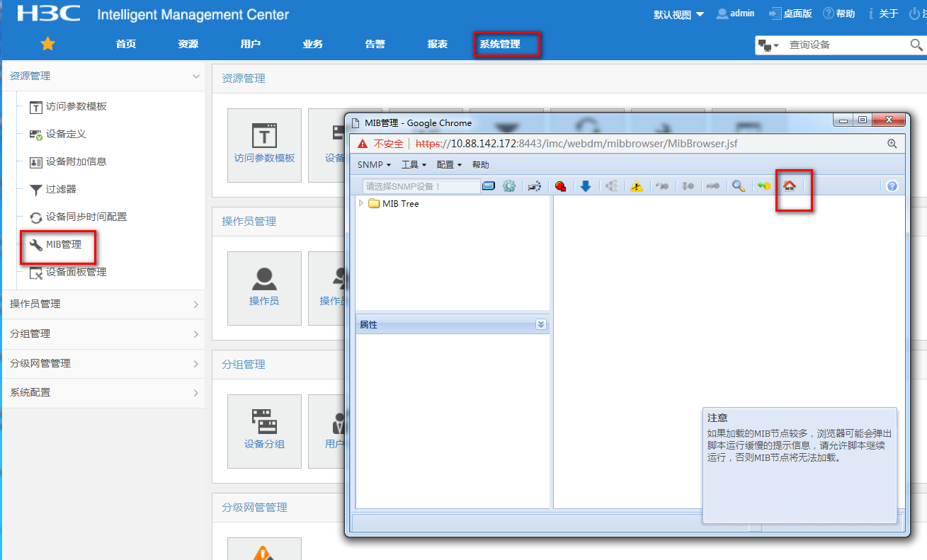
Task: Click the MIB Tree label text
Action: click(401, 203)
